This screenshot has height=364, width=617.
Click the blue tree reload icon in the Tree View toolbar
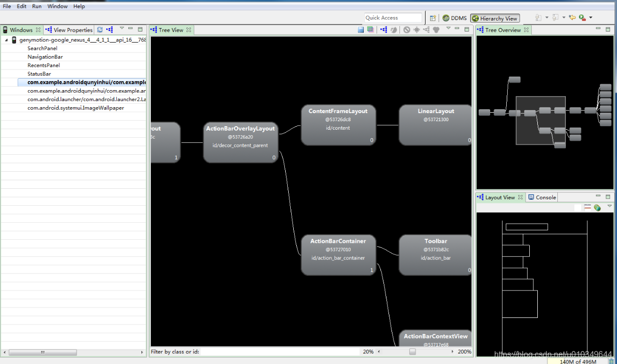(x=383, y=30)
